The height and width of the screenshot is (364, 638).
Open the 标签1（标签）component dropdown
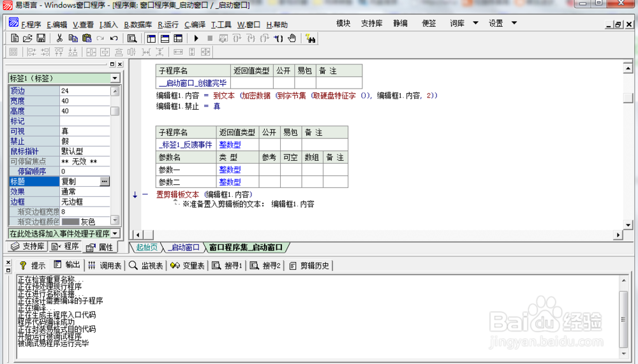[x=115, y=78]
